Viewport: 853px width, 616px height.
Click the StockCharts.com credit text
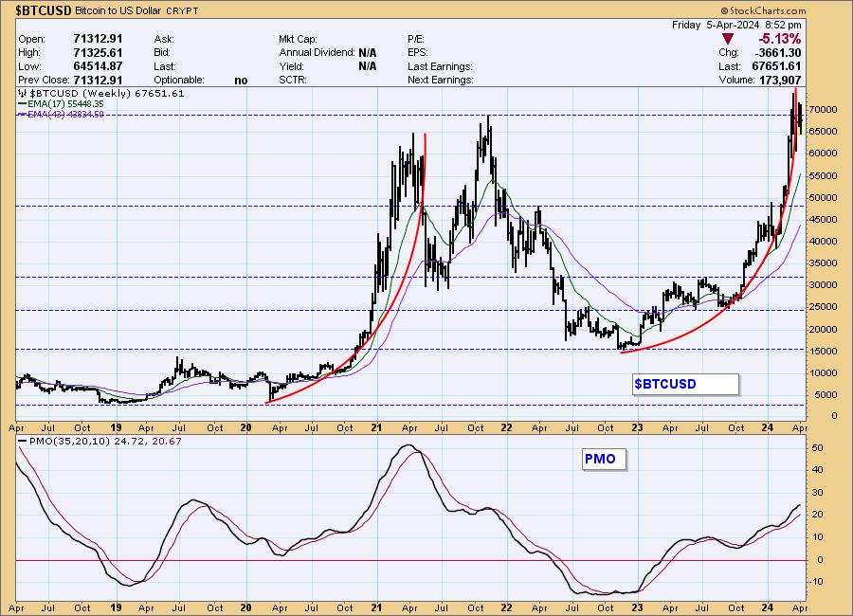point(763,10)
